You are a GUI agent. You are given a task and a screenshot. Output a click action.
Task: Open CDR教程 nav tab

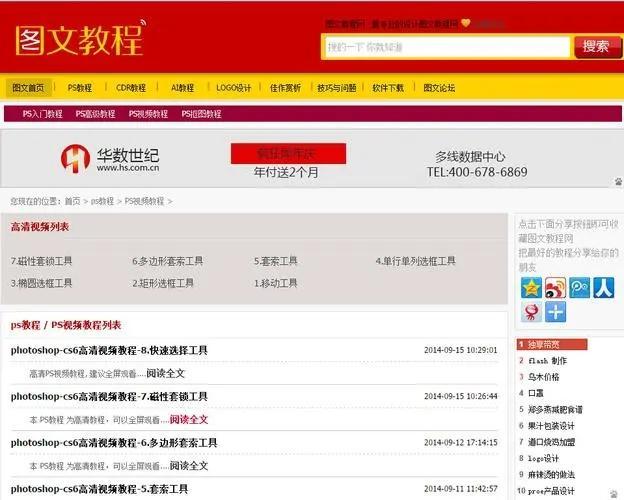[131, 88]
